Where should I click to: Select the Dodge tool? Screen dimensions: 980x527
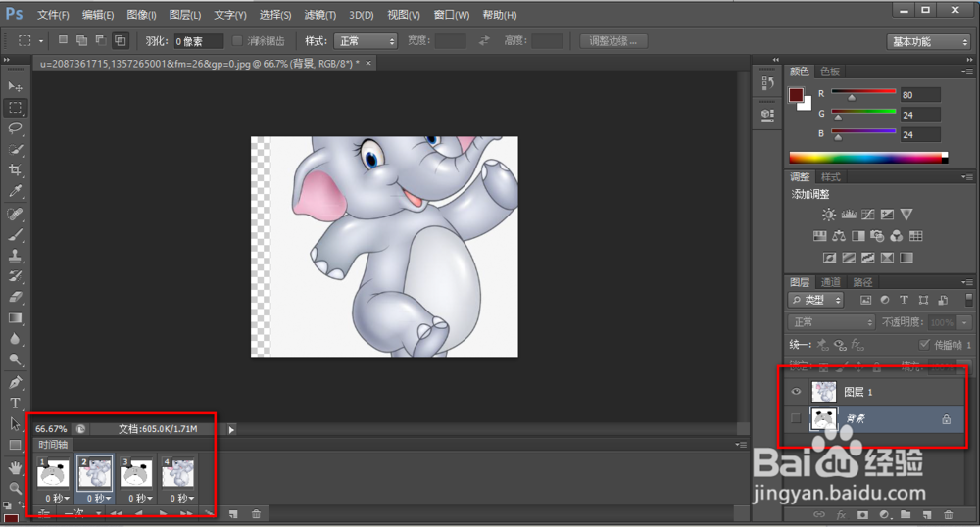(15, 360)
